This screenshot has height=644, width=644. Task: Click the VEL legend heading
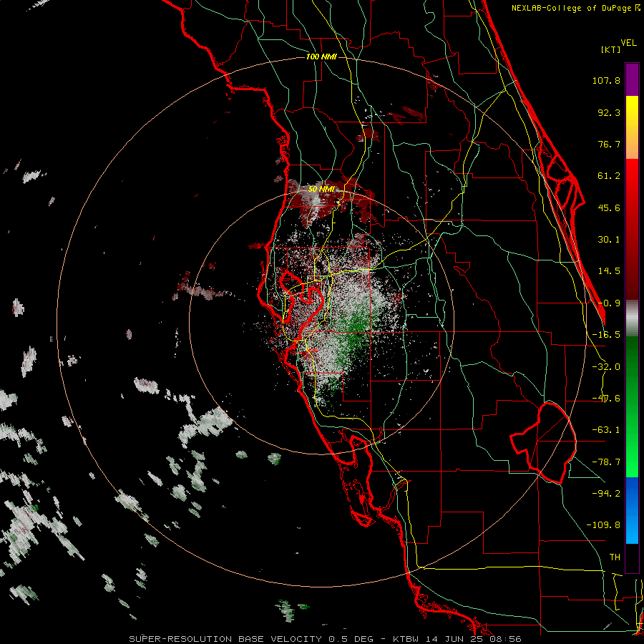pos(628,43)
